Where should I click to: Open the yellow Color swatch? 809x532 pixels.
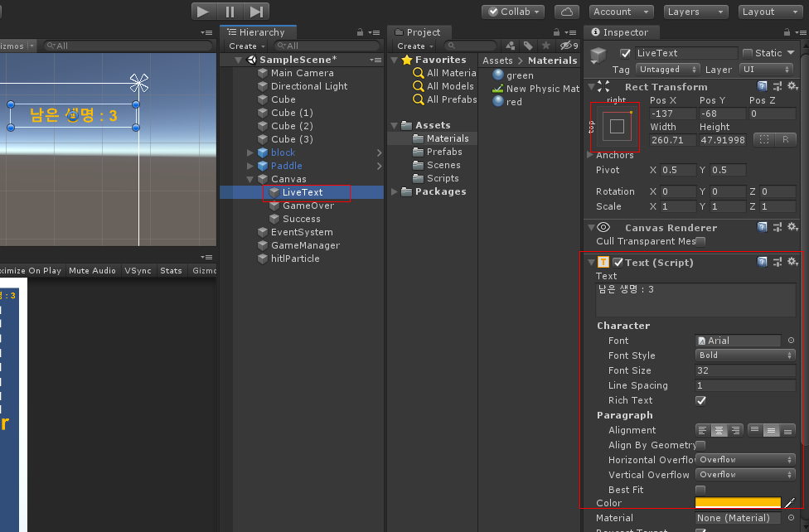pyautogui.click(x=738, y=503)
